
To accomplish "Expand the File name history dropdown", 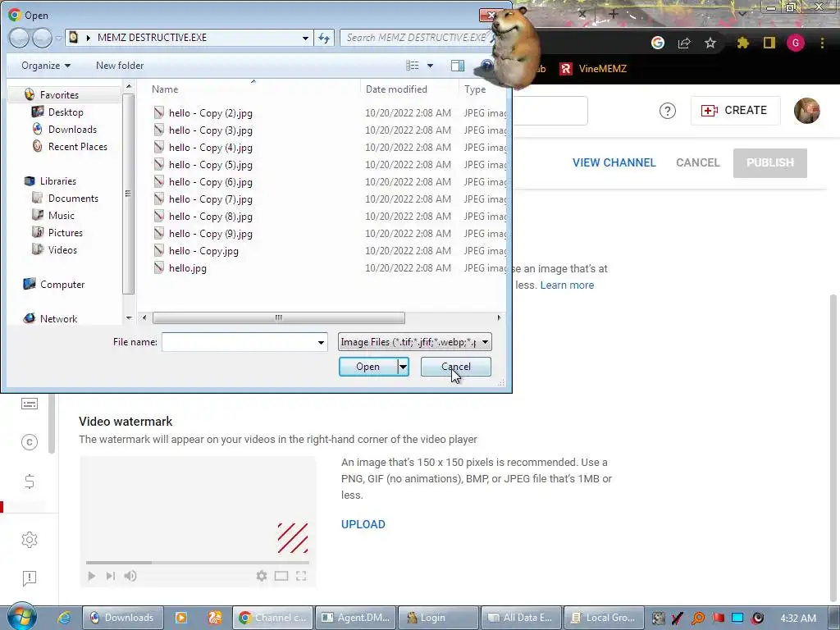I will [321, 342].
